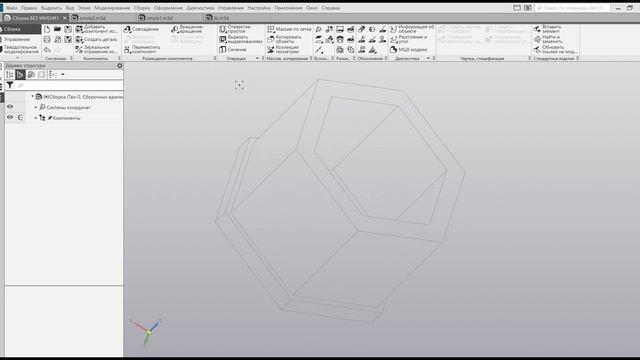
Task: Open the dropdown arrow in tree toolbar
Action: click(x=63, y=75)
